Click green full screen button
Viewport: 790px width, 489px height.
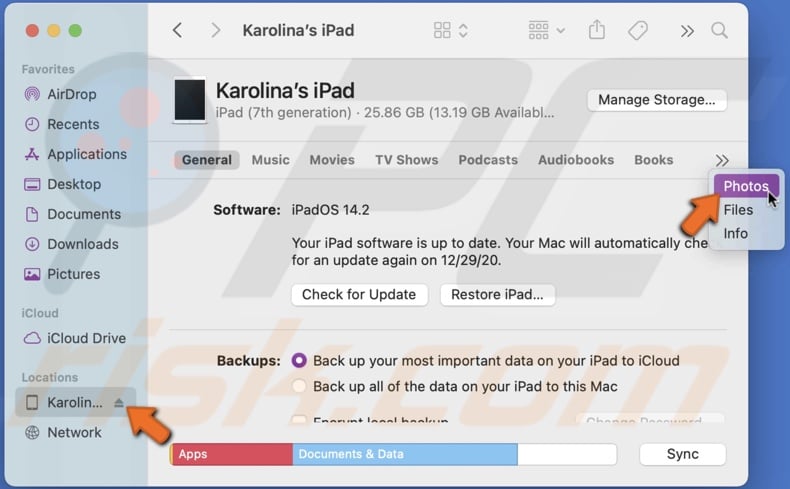pyautogui.click(x=76, y=31)
